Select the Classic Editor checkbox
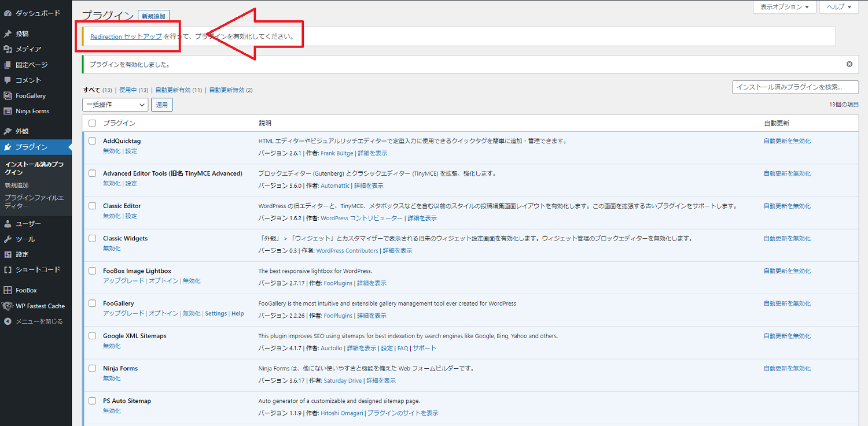This screenshot has width=868, height=426. 92,206
